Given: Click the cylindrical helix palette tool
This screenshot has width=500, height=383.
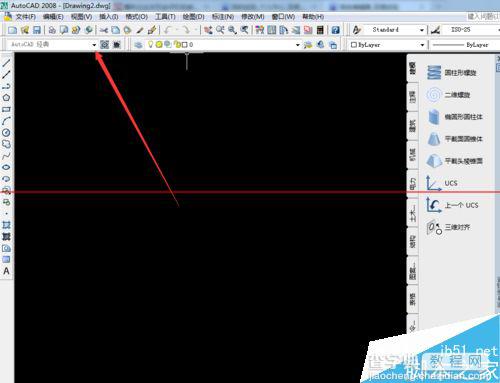Looking at the screenshot, I should click(x=453, y=72).
